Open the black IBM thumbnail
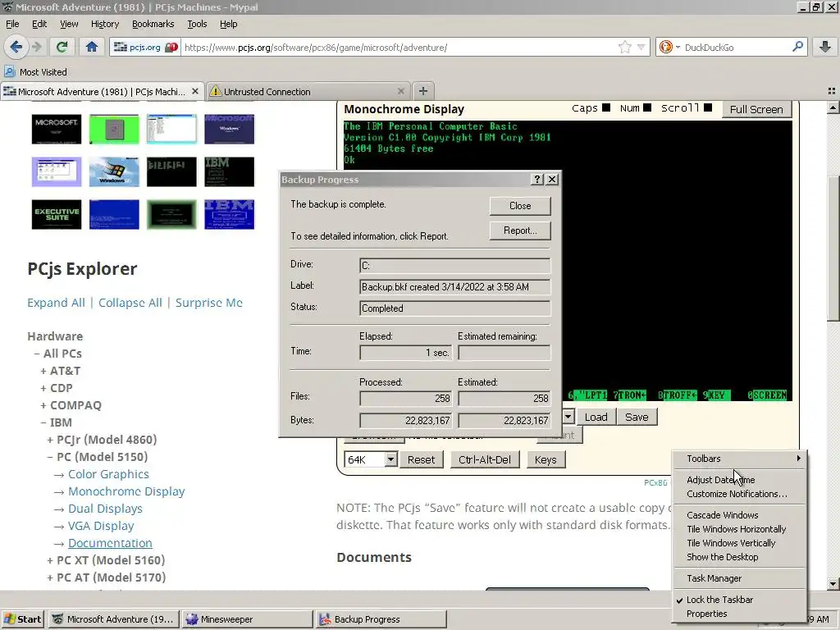This screenshot has height=630, width=840. pyautogui.click(x=230, y=171)
